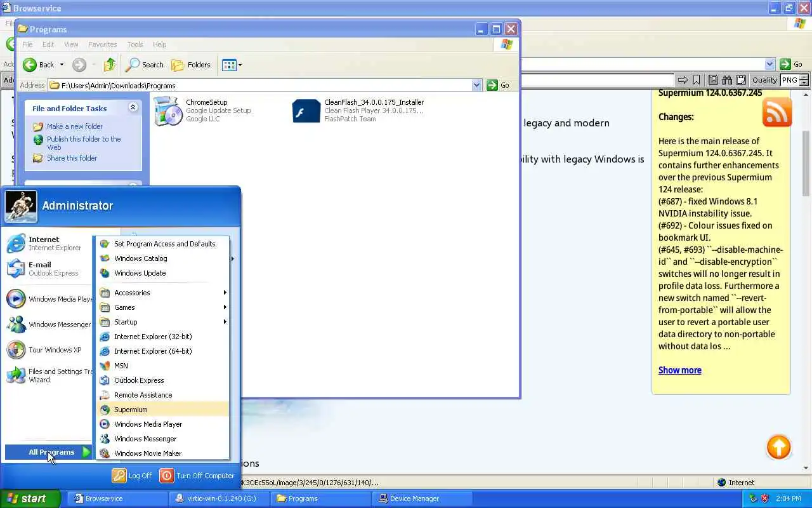Screen dimensions: 812x508
Task: Switch to Browservice taskbar button
Action: [x=118, y=498]
